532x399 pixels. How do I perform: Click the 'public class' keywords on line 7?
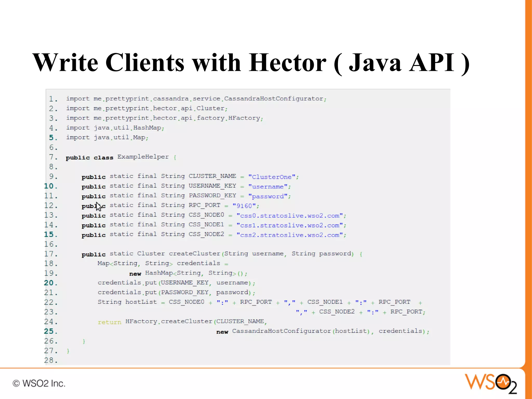click(90, 158)
